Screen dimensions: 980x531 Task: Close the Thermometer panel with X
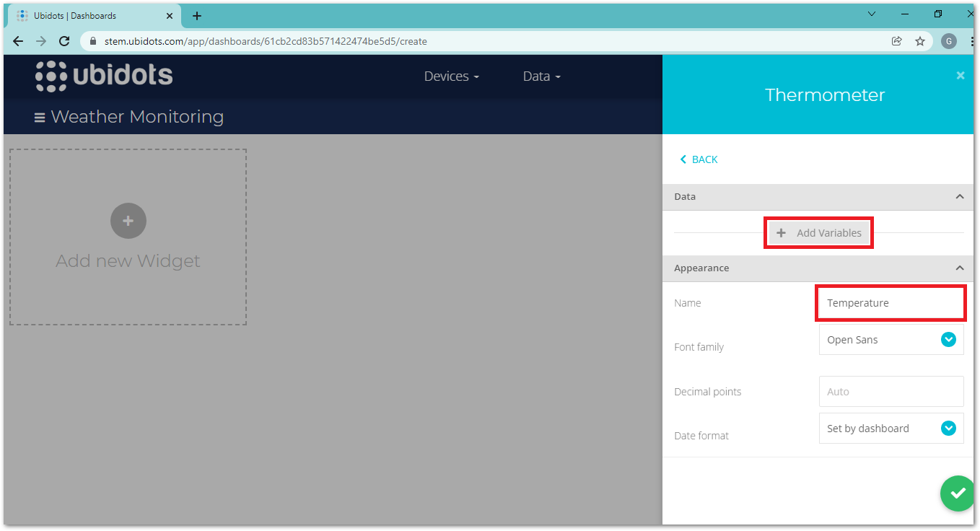960,75
